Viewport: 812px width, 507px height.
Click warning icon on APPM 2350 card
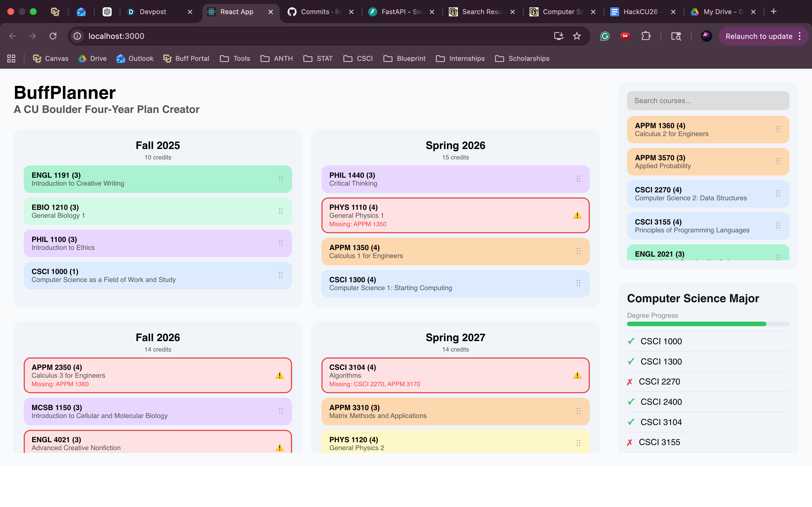coord(279,375)
